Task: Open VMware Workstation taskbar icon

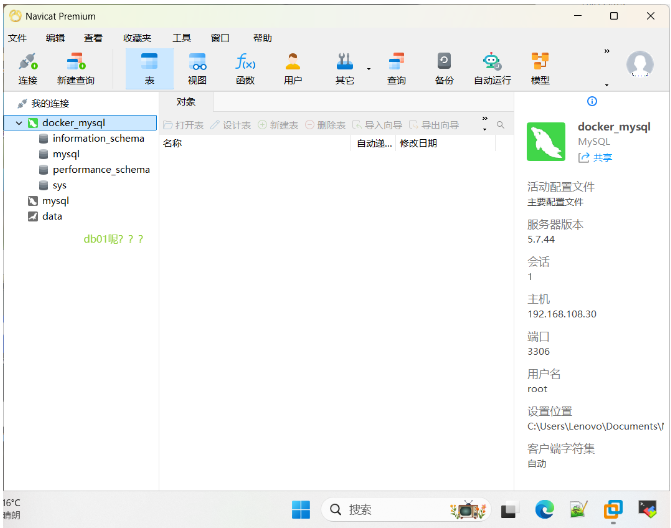Action: coord(613,510)
